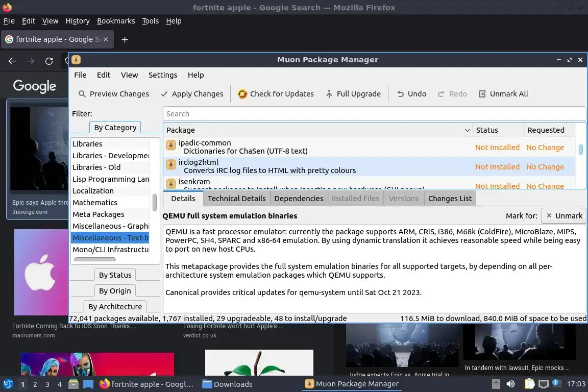This screenshot has height=392, width=588.
Task: Select Lisp Programming Language category
Action: 110,179
